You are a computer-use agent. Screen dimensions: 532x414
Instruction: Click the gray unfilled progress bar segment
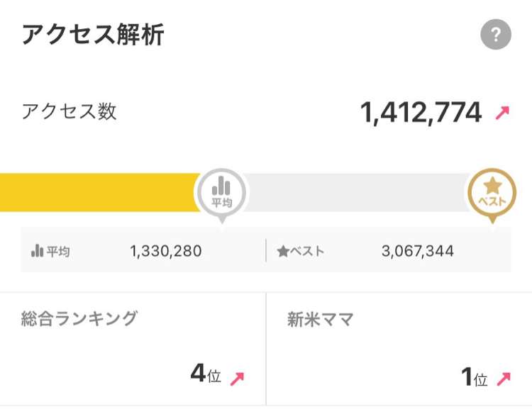pos(356,193)
